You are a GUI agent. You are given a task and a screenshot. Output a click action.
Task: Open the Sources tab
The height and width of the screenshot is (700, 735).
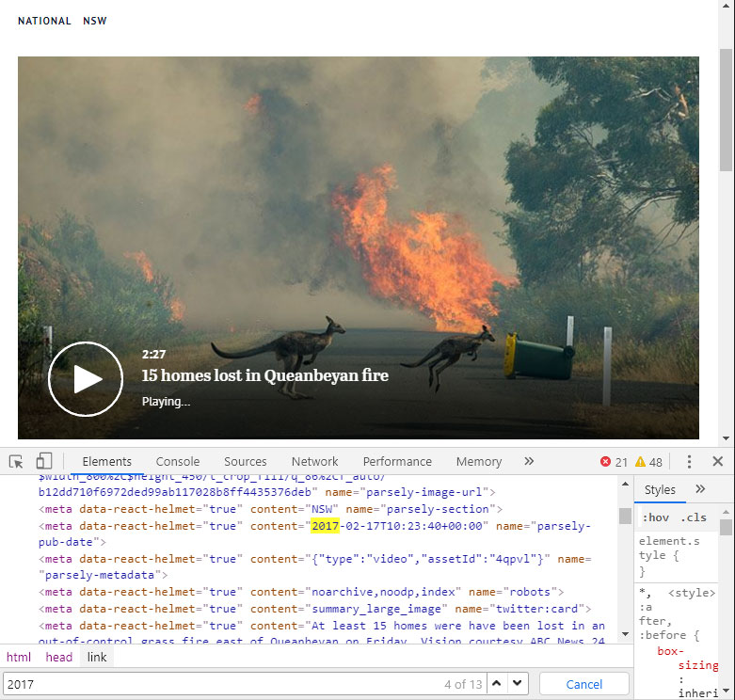[245, 462]
